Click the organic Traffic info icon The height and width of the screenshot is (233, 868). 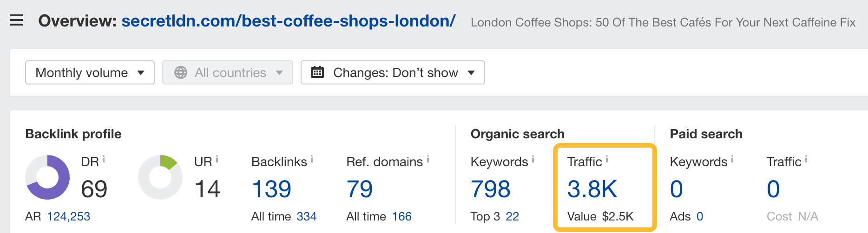(607, 159)
